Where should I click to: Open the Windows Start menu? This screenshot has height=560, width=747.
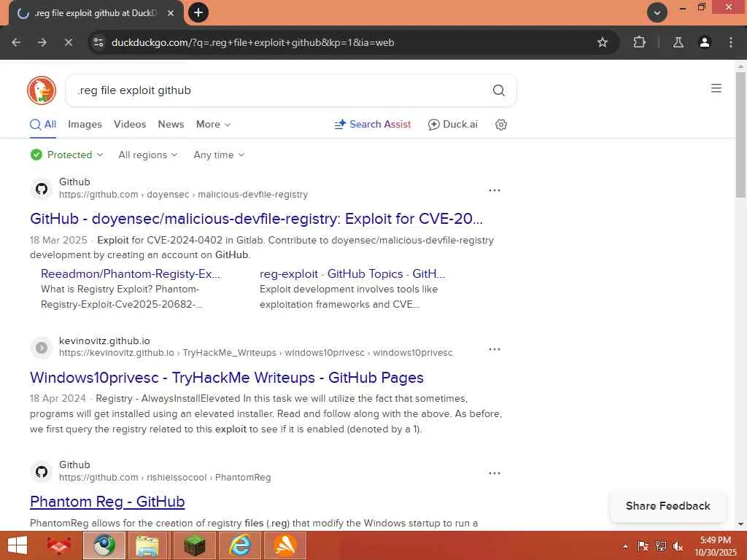(18, 545)
